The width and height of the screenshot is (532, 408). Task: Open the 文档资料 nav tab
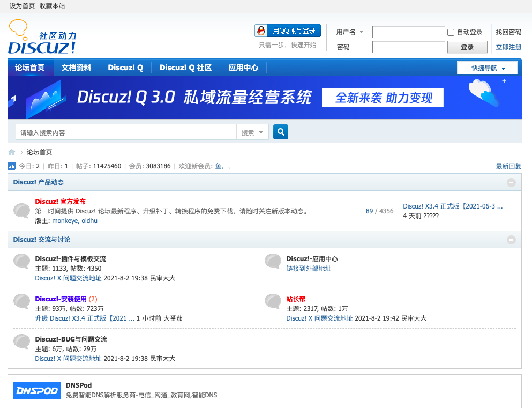[x=76, y=68]
